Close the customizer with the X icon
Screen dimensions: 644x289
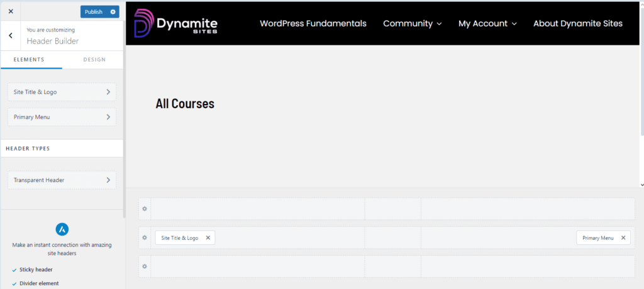(11, 11)
